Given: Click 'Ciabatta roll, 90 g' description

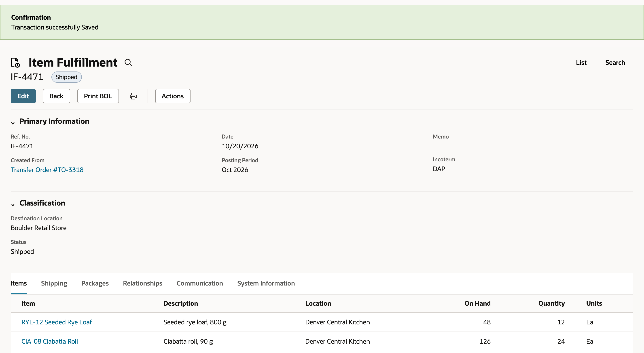Looking at the screenshot, I should click(x=188, y=341).
